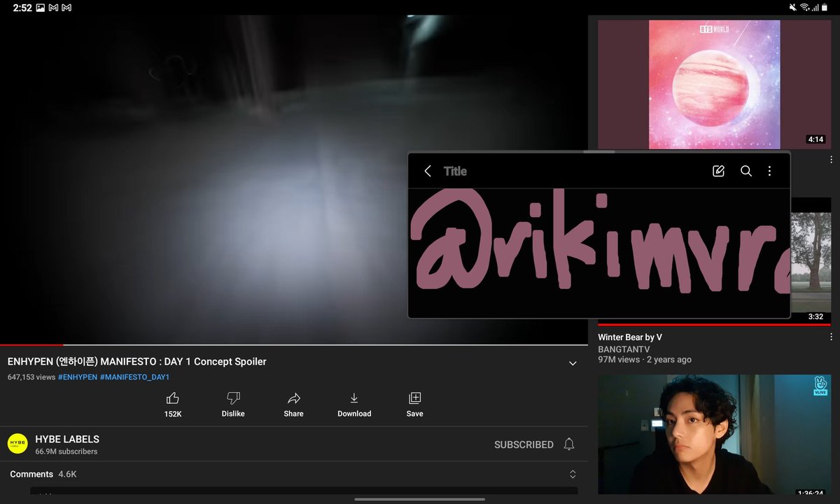This screenshot has width=840, height=504.
Task: Open the Comments 4.6K header
Action: pyautogui.click(x=43, y=475)
